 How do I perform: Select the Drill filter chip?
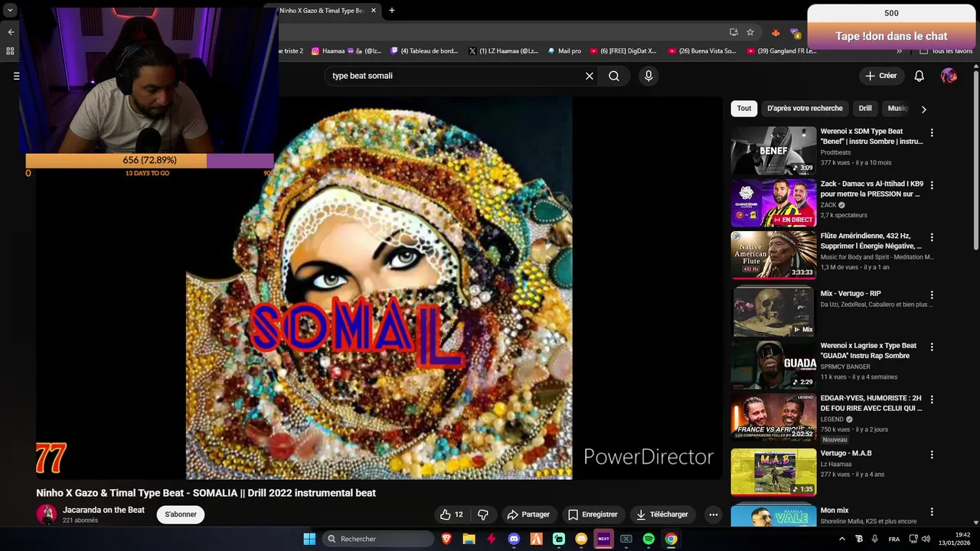coord(865,108)
